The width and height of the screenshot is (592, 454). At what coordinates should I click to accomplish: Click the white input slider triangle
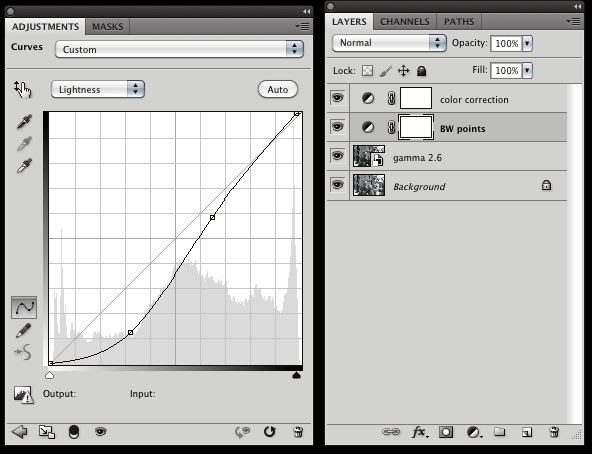pos(49,375)
